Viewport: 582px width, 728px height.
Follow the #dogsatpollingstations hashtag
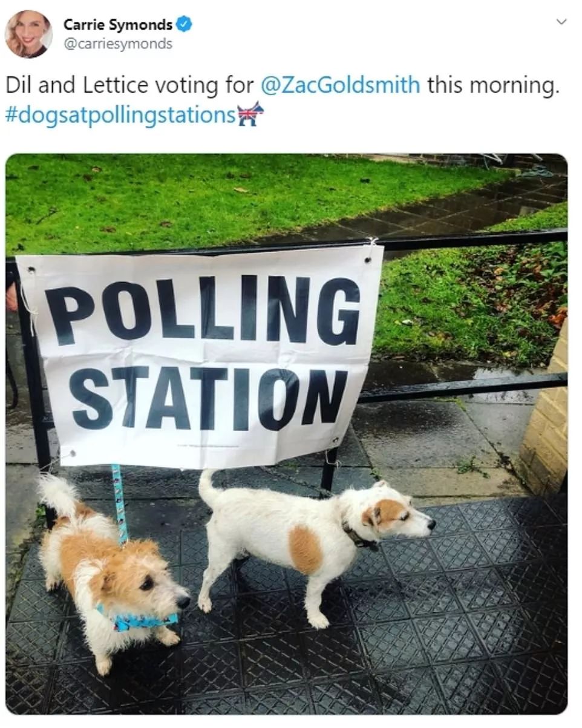click(x=120, y=114)
